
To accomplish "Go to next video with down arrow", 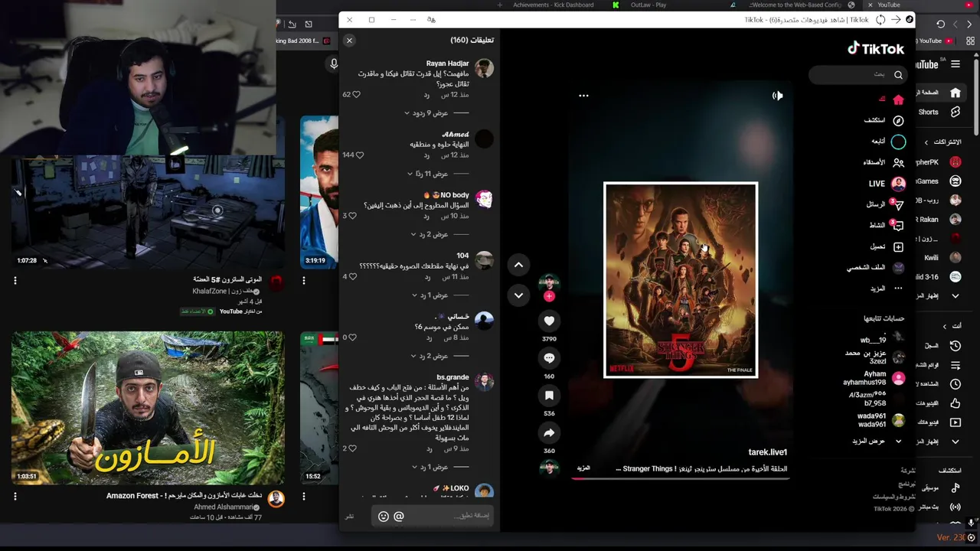I will click(x=518, y=295).
